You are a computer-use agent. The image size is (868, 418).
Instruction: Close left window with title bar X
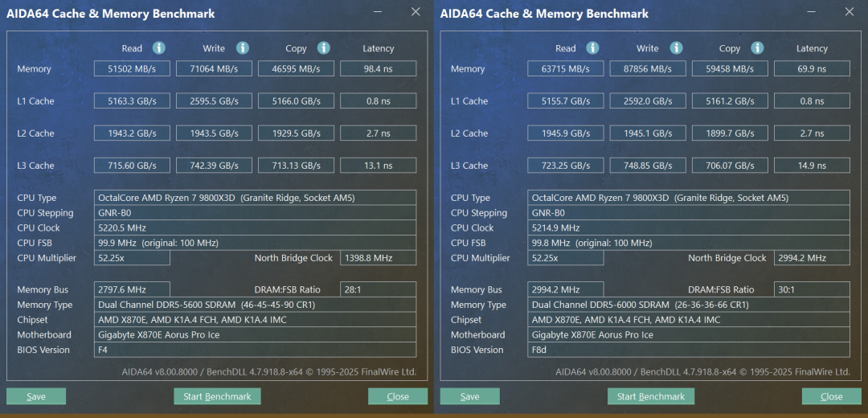pyautogui.click(x=416, y=11)
